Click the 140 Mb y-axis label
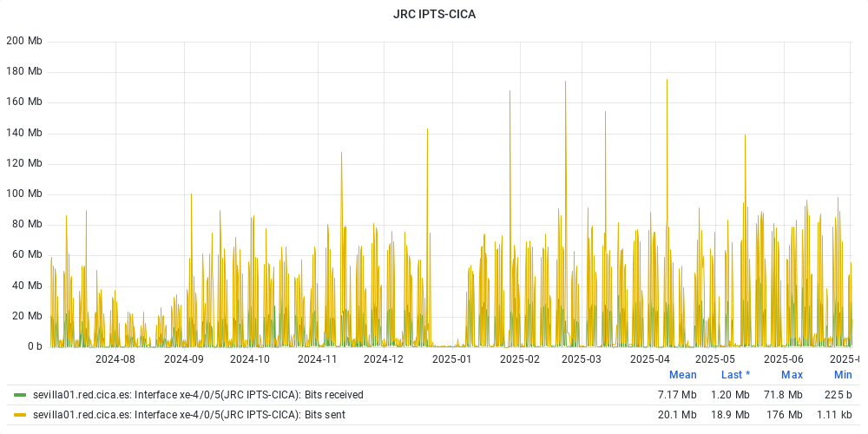Image resolution: width=868 pixels, height=434 pixels. click(x=23, y=133)
